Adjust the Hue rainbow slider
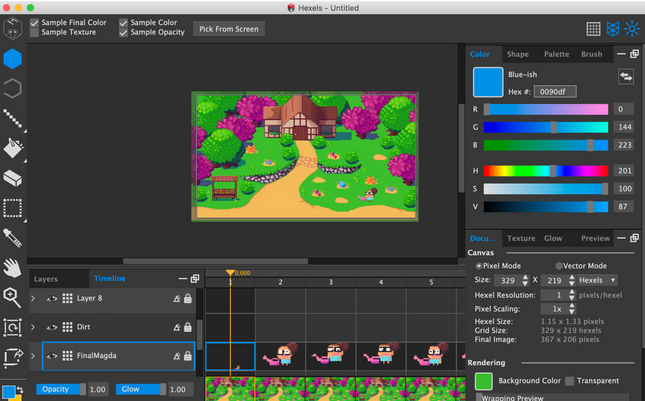The width and height of the screenshot is (645, 401). [x=546, y=170]
